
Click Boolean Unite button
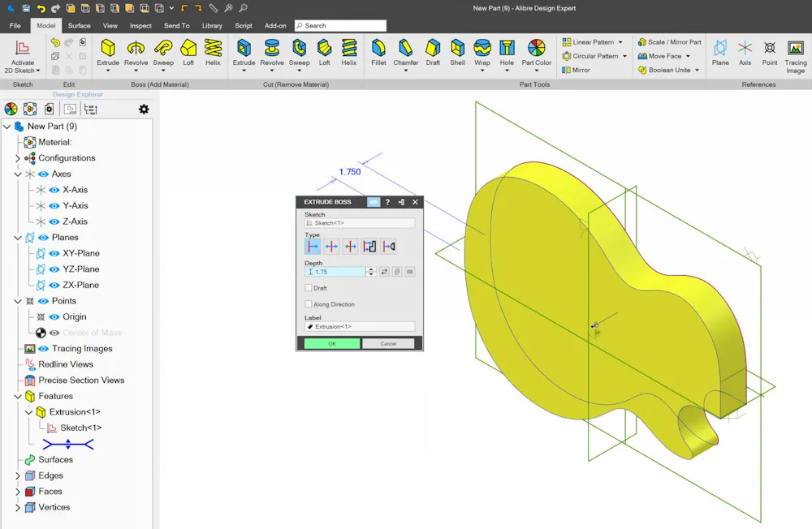pos(664,70)
